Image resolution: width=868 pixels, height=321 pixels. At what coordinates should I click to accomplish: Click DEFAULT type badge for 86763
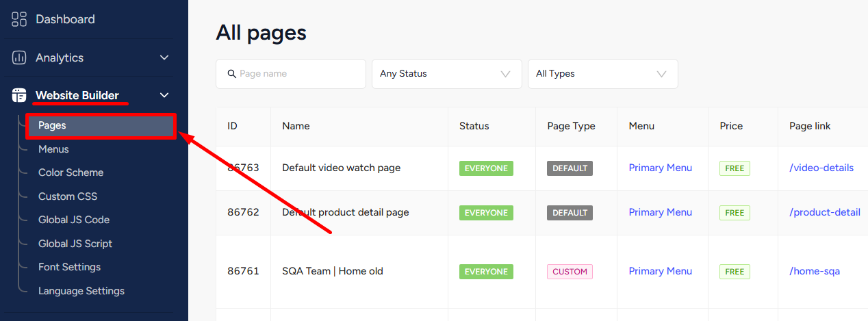pyautogui.click(x=570, y=168)
